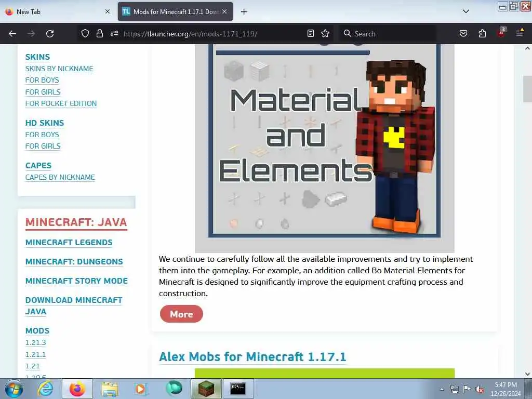The height and width of the screenshot is (399, 532).
Task: Open the Windows Start menu
Action: [x=14, y=389]
